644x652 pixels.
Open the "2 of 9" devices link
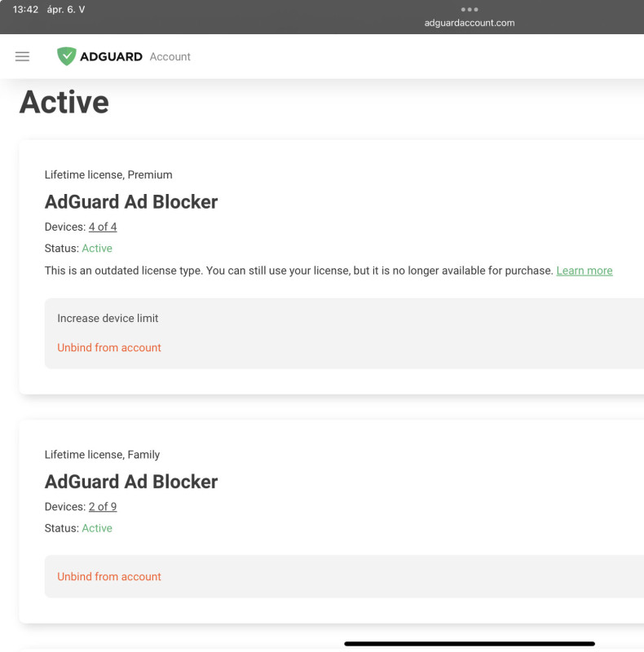(103, 507)
